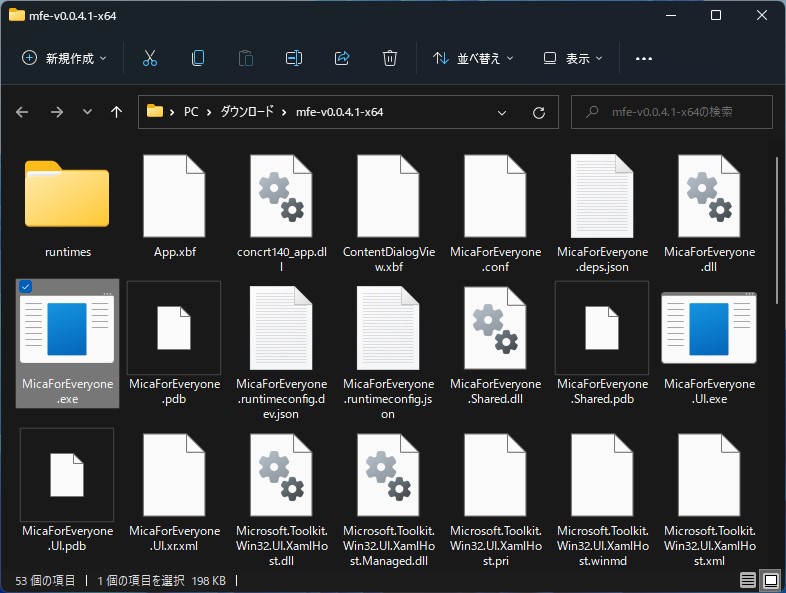This screenshot has width=786, height=593.
Task: Go forward with the right arrow
Action: click(57, 112)
